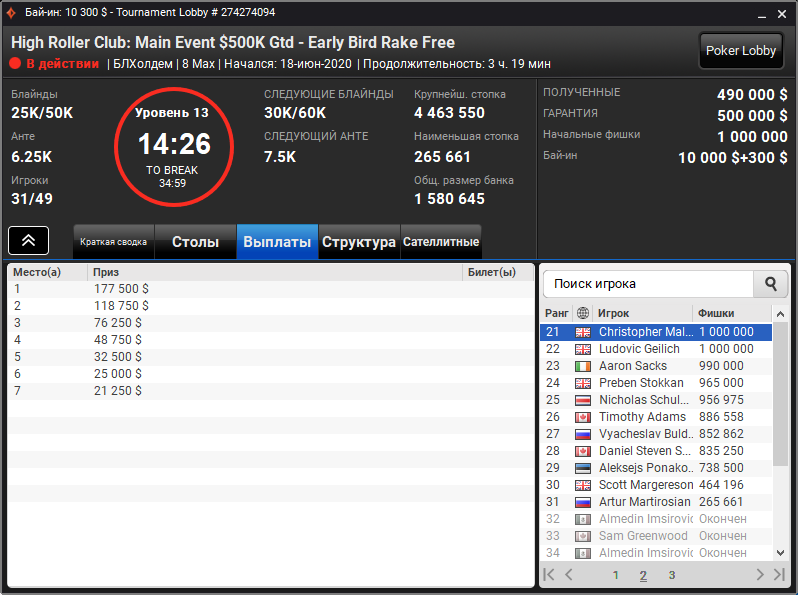The width and height of the screenshot is (799, 595).
Task: Open the Сателлитные tab
Action: tap(441, 241)
